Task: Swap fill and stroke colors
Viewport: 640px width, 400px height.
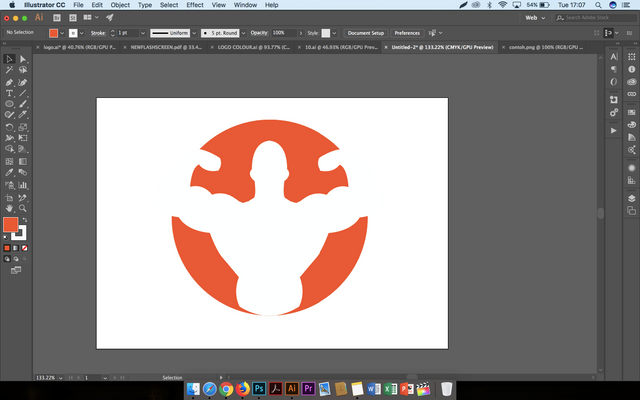Action: click(x=24, y=220)
